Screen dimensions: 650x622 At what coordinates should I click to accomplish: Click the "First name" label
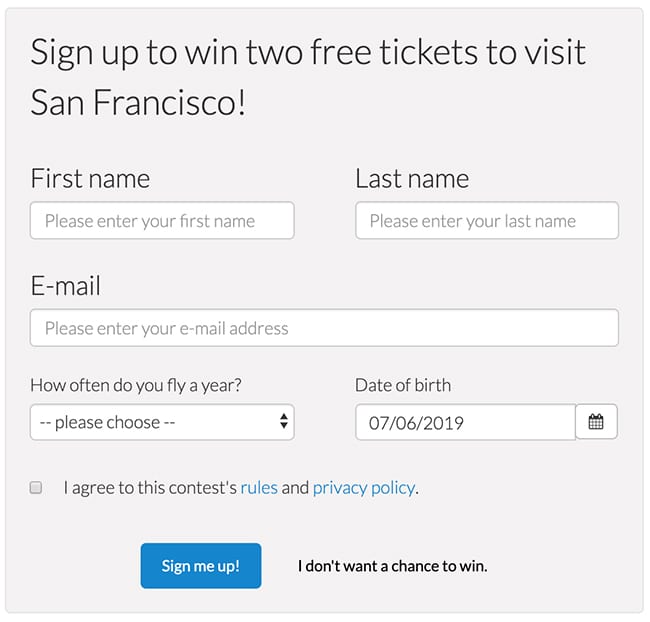tap(90, 179)
